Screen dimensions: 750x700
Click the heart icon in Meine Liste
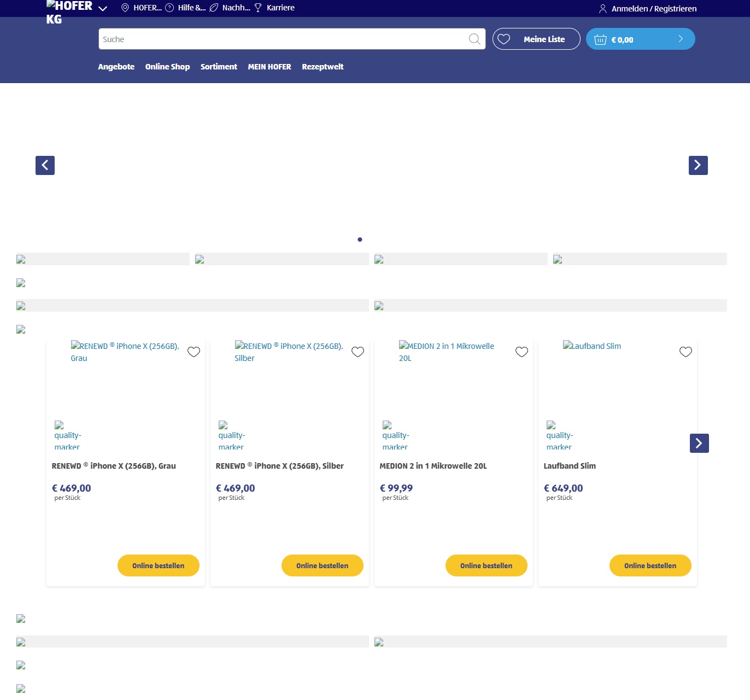[x=503, y=39]
